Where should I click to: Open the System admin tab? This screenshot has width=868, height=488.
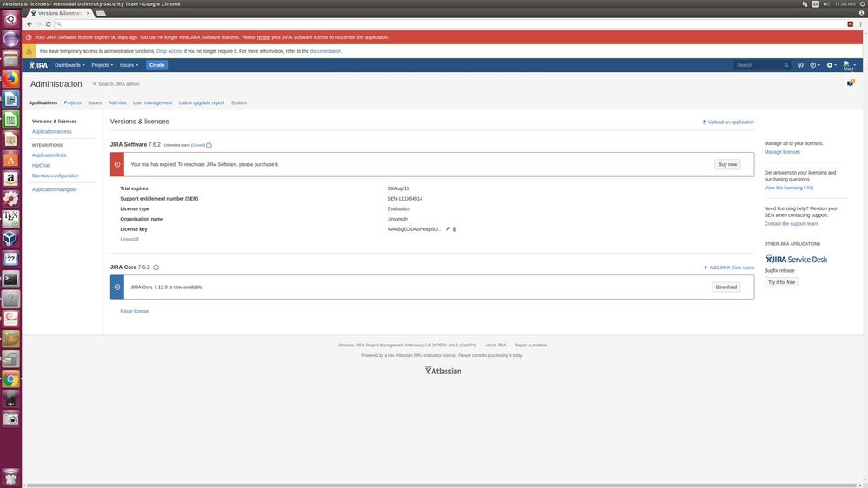tap(239, 103)
